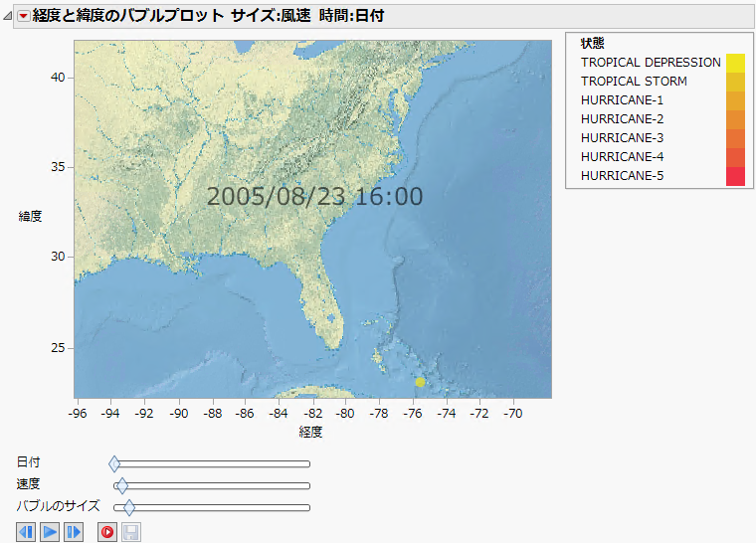
Task: Click the 25 latitude axis tick label
Action: 58,348
